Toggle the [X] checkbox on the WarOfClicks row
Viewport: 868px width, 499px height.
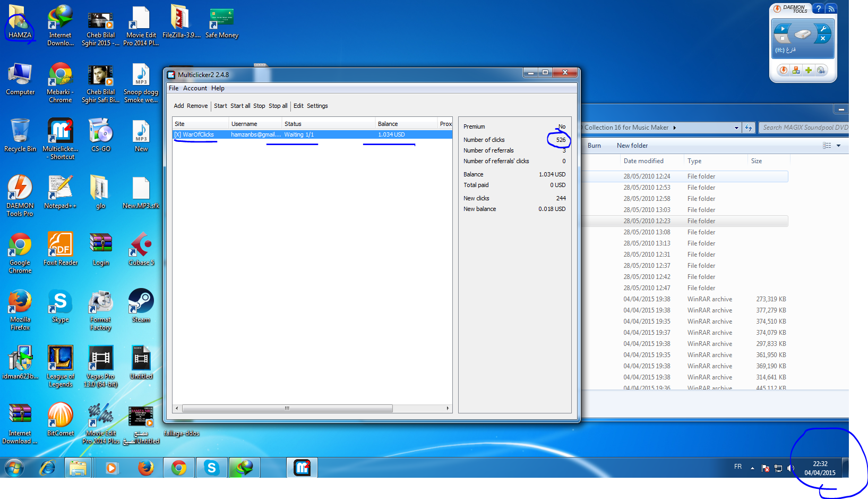pos(178,134)
